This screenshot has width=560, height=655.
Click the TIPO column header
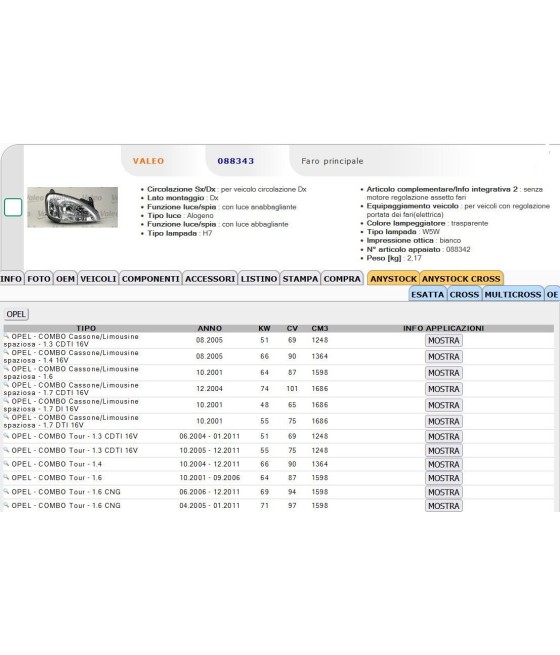[86, 328]
